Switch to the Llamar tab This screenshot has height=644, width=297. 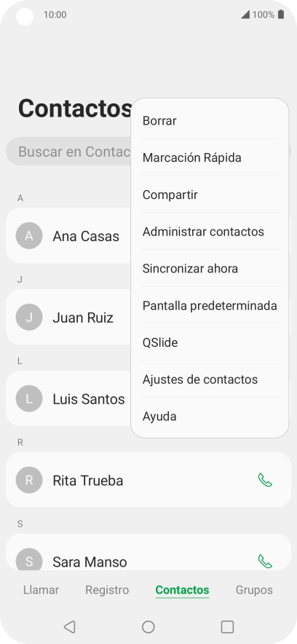tap(41, 590)
